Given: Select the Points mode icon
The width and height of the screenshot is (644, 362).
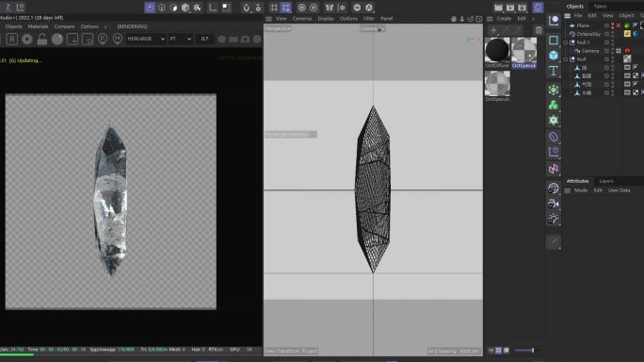Looking at the screenshot, I should click(x=150, y=8).
